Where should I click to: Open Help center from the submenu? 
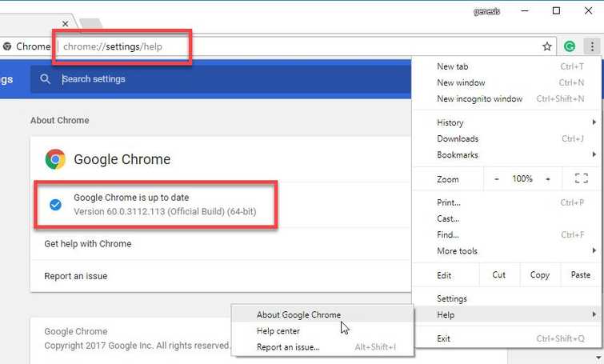[278, 331]
